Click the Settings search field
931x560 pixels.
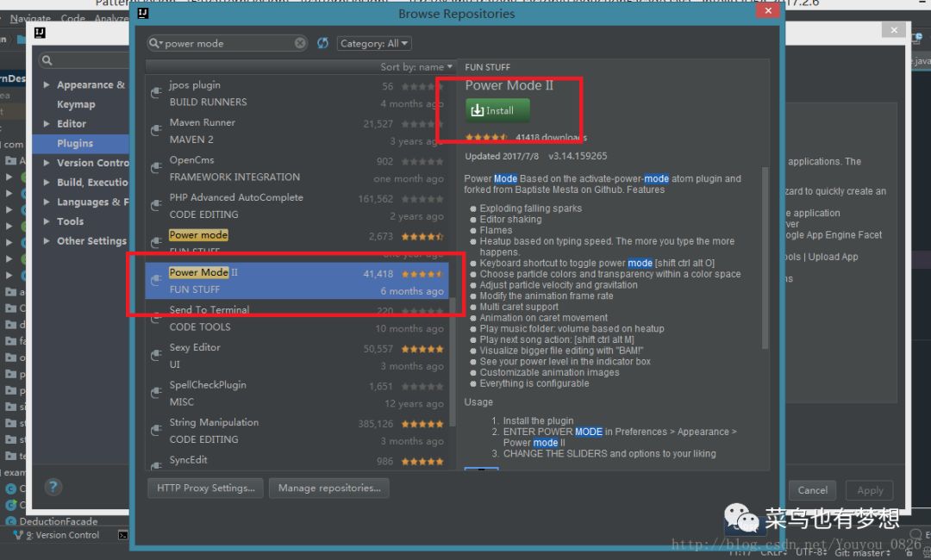tap(84, 60)
